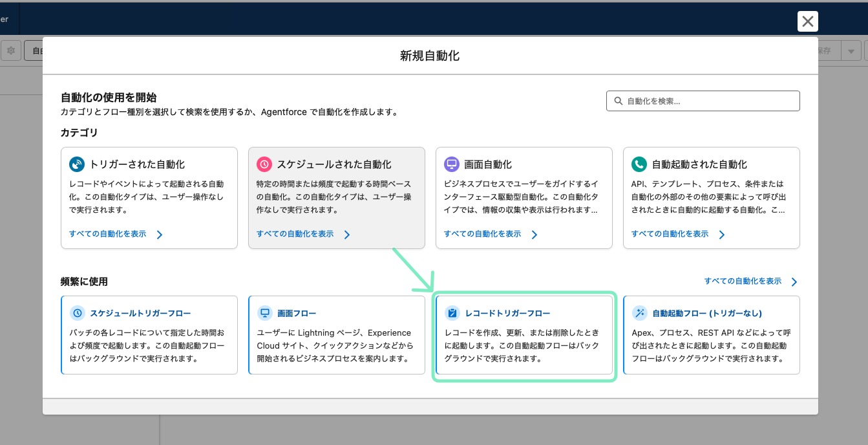Search automations in 自動化を検索 field
Viewport: 868px width, 445px height.
click(703, 101)
